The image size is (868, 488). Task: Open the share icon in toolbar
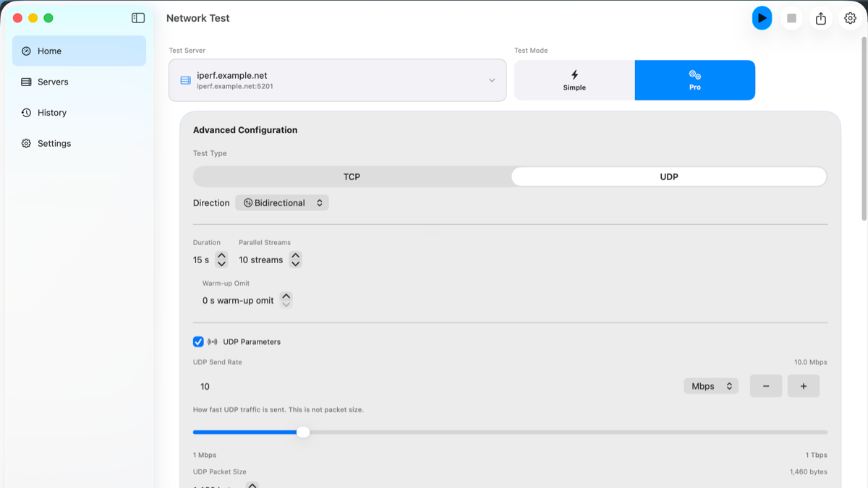point(821,18)
